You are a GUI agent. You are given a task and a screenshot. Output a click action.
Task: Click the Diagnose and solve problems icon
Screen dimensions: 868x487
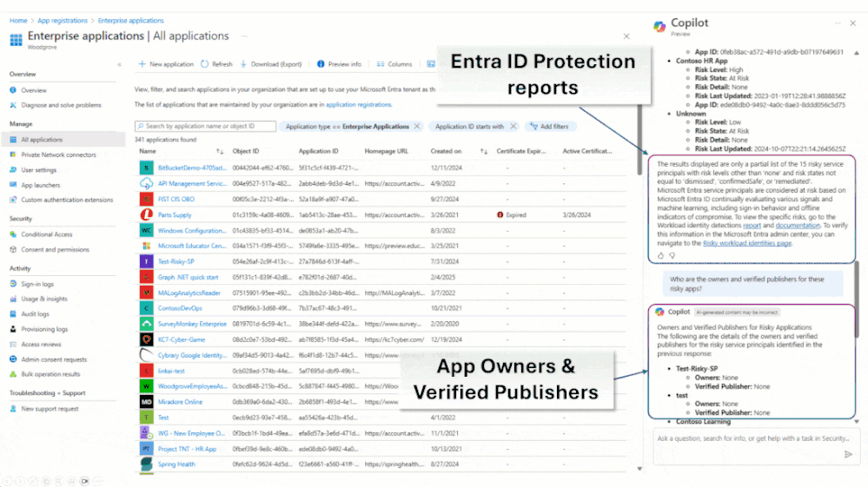pyautogui.click(x=13, y=105)
